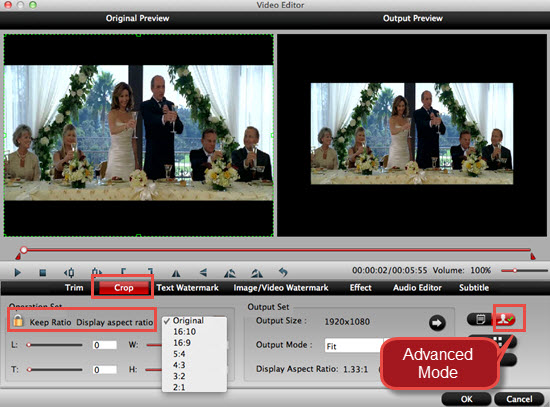This screenshot has height=407, width=550.
Task: Open the Trim tab
Action: pos(74,288)
